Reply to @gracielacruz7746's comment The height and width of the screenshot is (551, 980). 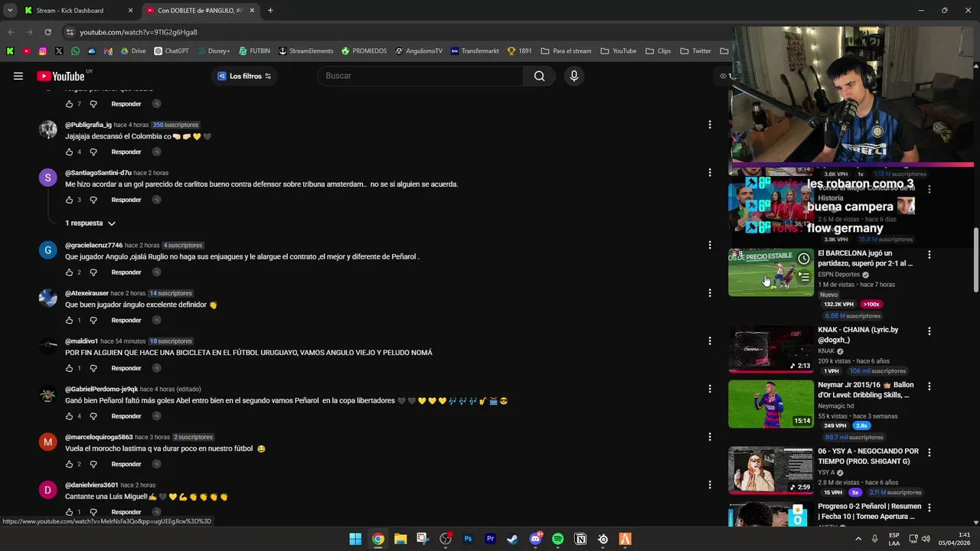(x=126, y=272)
